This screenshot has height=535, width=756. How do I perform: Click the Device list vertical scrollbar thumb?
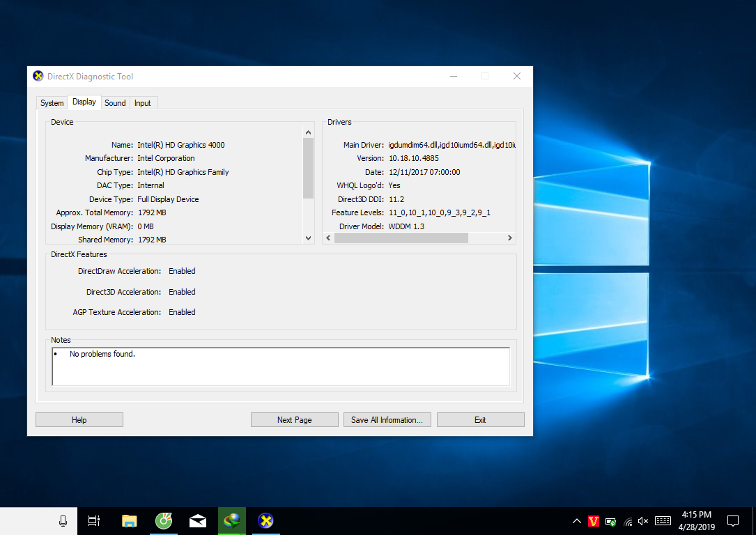coord(308,168)
